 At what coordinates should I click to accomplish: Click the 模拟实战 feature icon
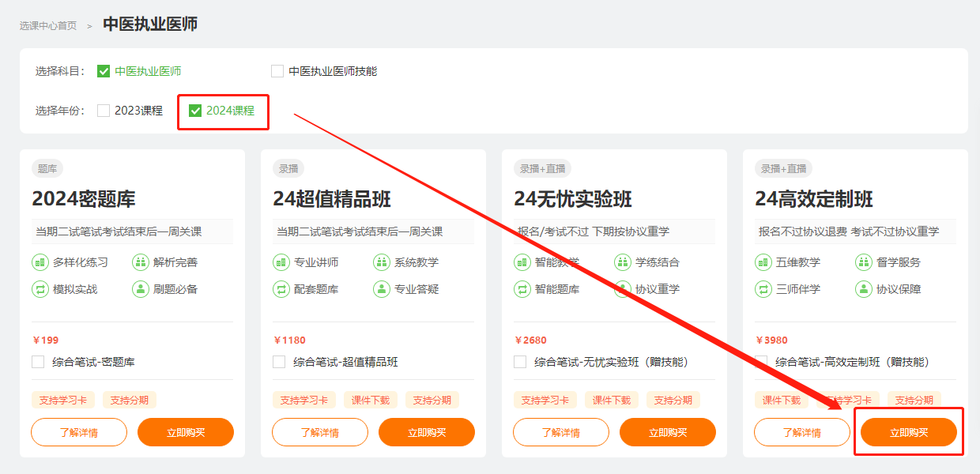tap(40, 289)
